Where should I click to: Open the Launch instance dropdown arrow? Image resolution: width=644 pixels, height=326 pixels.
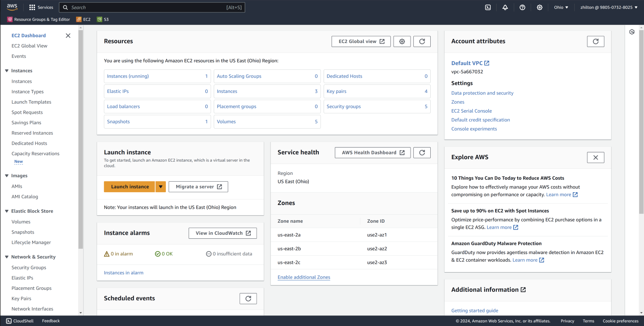[x=161, y=187]
